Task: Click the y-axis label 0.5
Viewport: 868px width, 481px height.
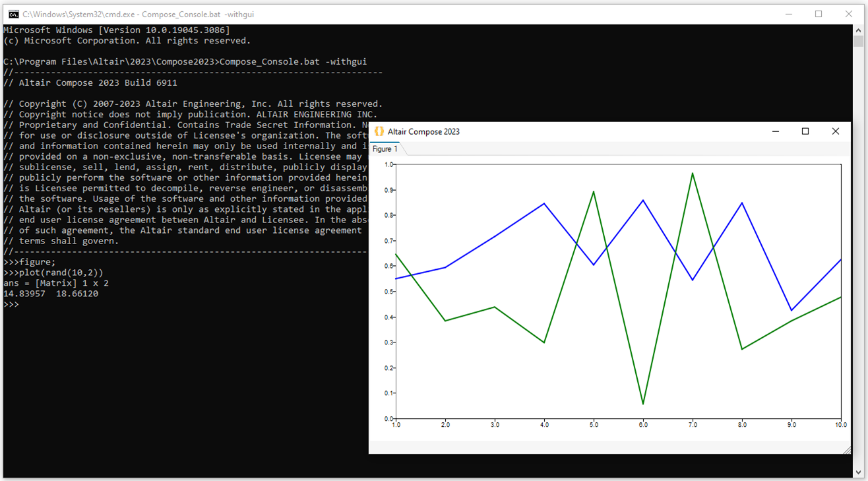Action: [x=388, y=292]
